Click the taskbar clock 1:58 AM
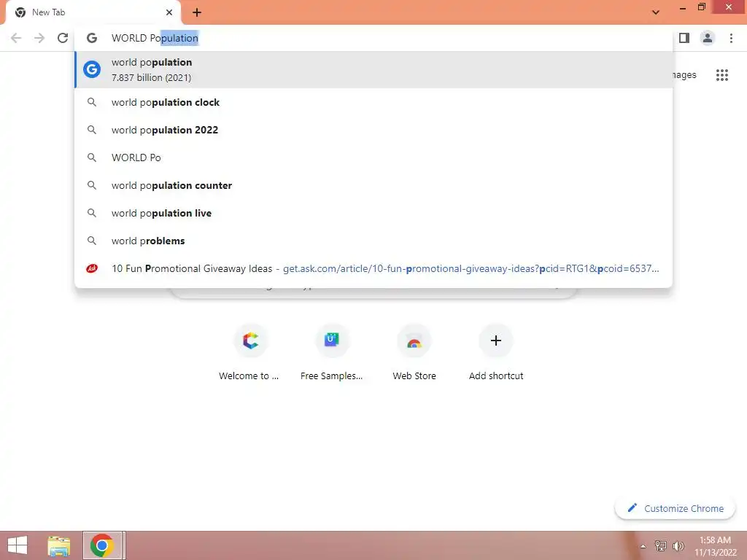Image resolution: width=747 pixels, height=560 pixels. (x=715, y=546)
